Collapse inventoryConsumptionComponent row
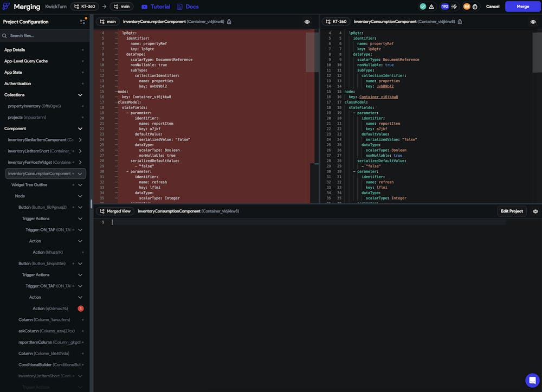Screen dimensions: 542x392 (80, 173)
